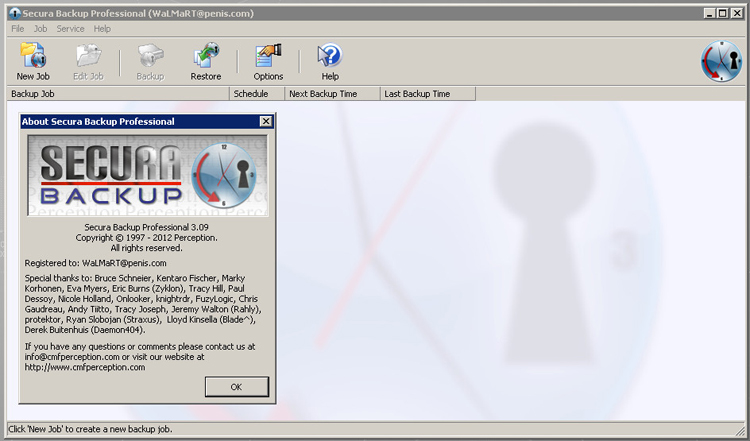Sort by the Backup Job column header
The height and width of the screenshot is (441, 750).
[x=117, y=94]
